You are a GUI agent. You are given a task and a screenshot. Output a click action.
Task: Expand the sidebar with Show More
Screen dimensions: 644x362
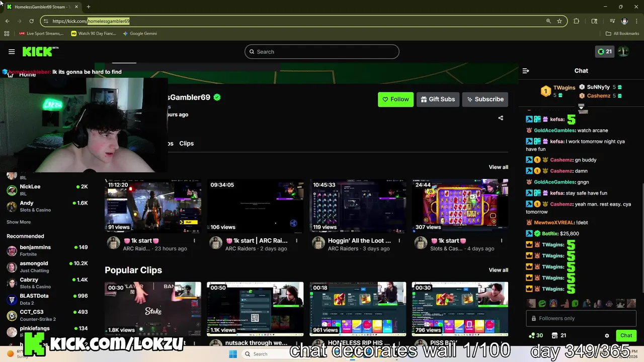19,222
